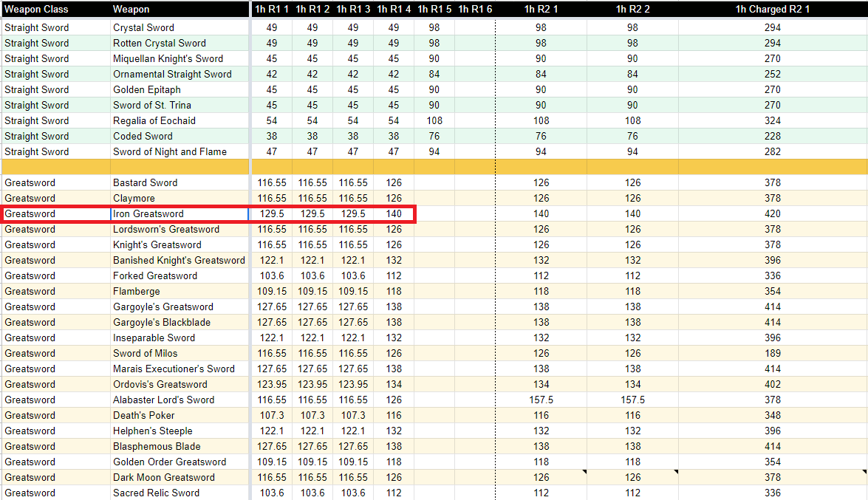Select the Golden Epitaph cell
Image resolution: width=868 pixels, height=500 pixels.
pos(180,89)
